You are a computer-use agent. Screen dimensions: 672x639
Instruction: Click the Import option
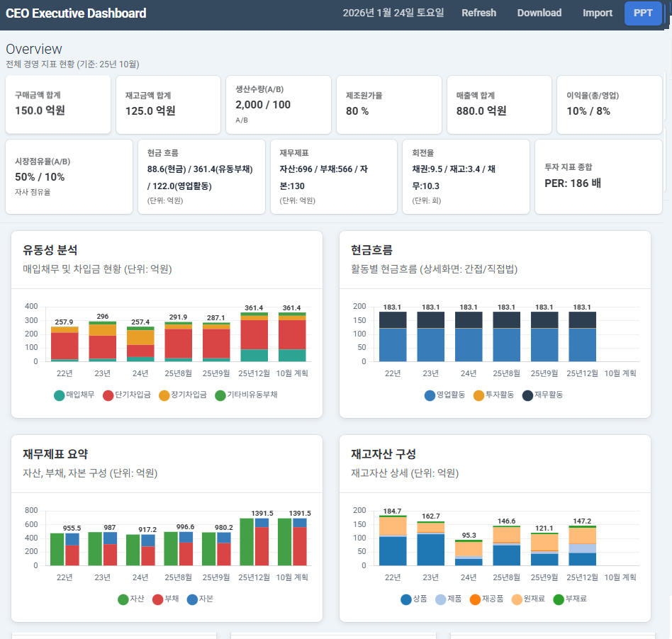pos(597,13)
